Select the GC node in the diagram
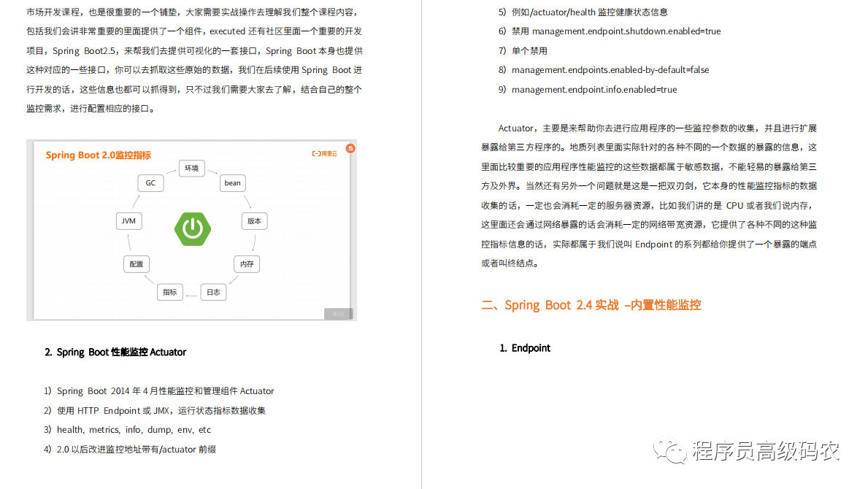 coord(150,183)
